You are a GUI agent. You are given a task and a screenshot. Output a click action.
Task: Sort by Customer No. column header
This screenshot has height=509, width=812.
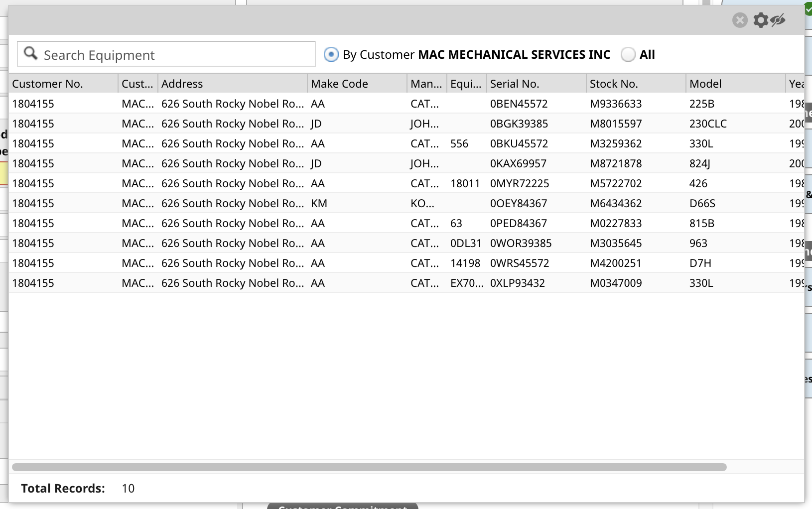point(63,84)
